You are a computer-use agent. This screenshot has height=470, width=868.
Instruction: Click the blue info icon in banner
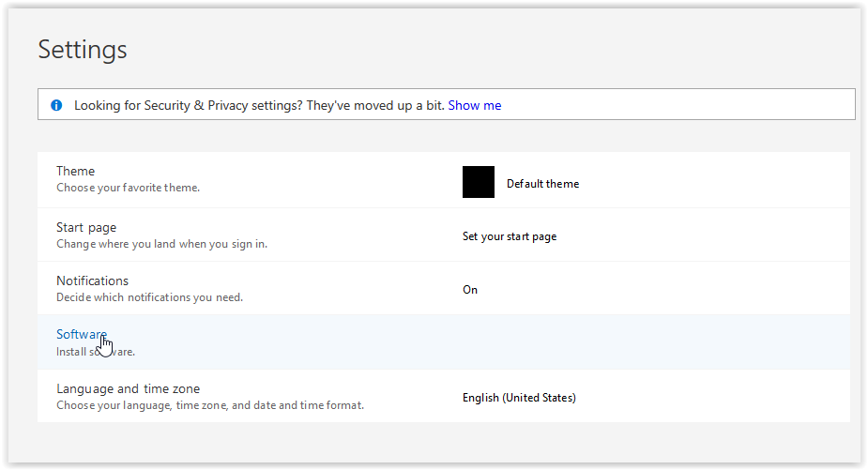pos(56,105)
